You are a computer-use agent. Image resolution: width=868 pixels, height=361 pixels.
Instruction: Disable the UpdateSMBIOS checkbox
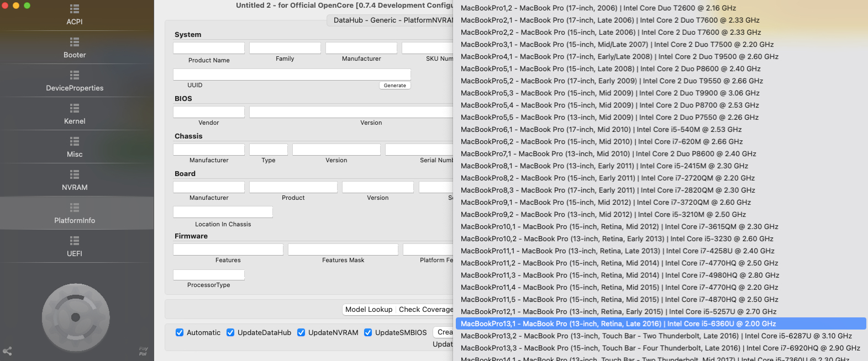pyautogui.click(x=368, y=332)
